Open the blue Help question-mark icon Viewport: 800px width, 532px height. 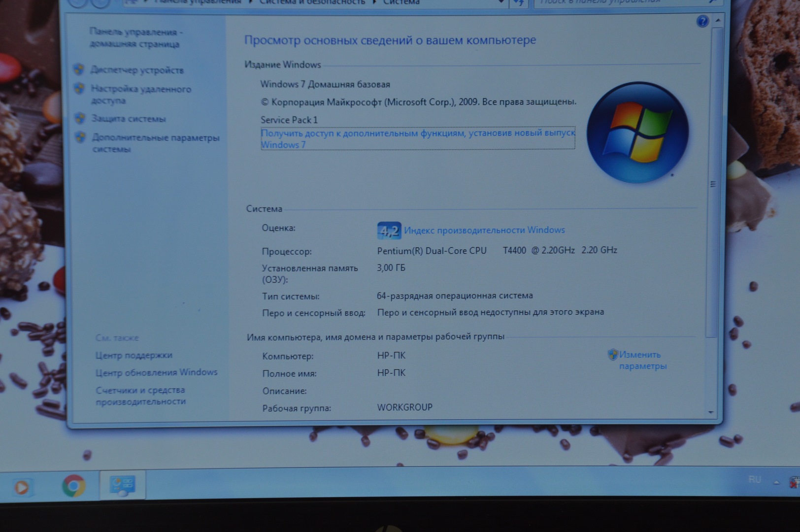point(702,21)
